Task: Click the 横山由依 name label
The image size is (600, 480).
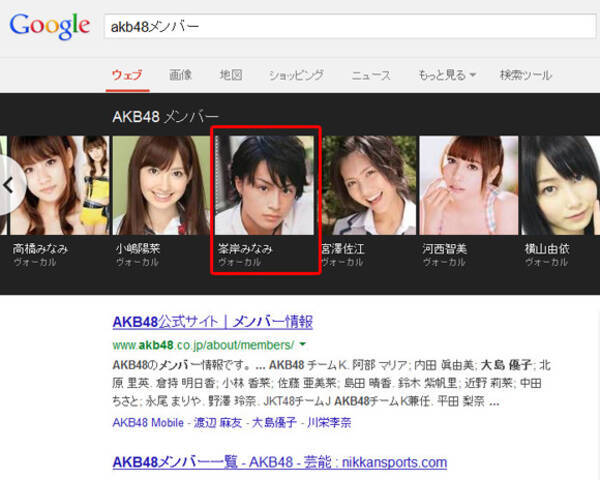Action: coord(544,248)
